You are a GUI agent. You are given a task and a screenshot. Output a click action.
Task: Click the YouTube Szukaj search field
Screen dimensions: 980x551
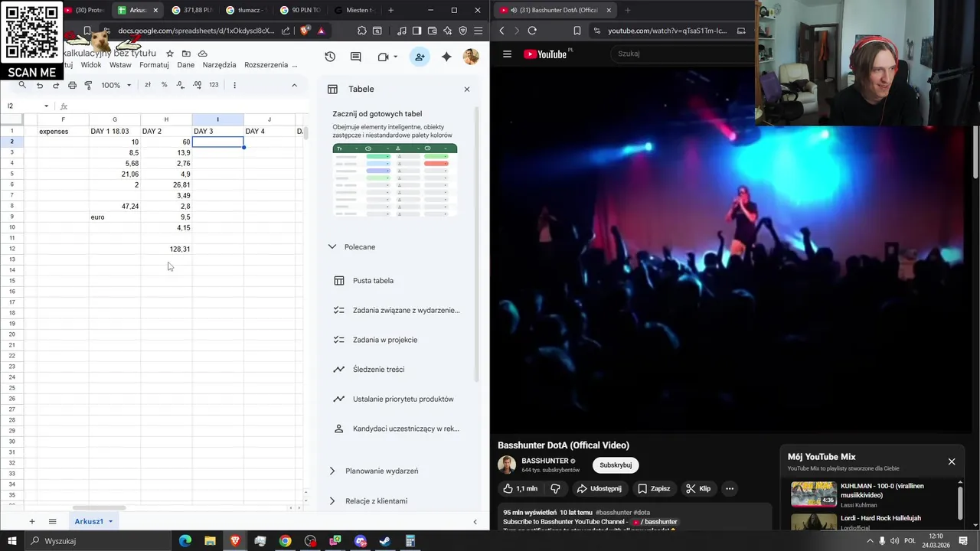pyautogui.click(x=681, y=54)
